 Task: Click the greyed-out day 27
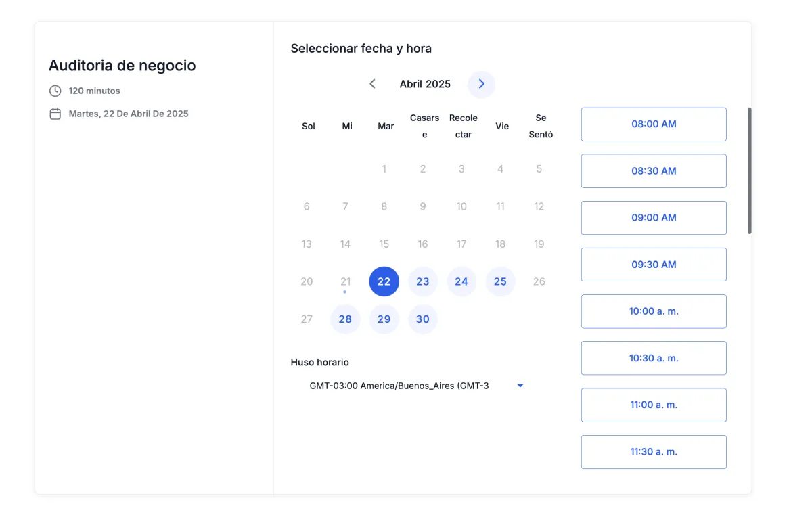(x=307, y=319)
